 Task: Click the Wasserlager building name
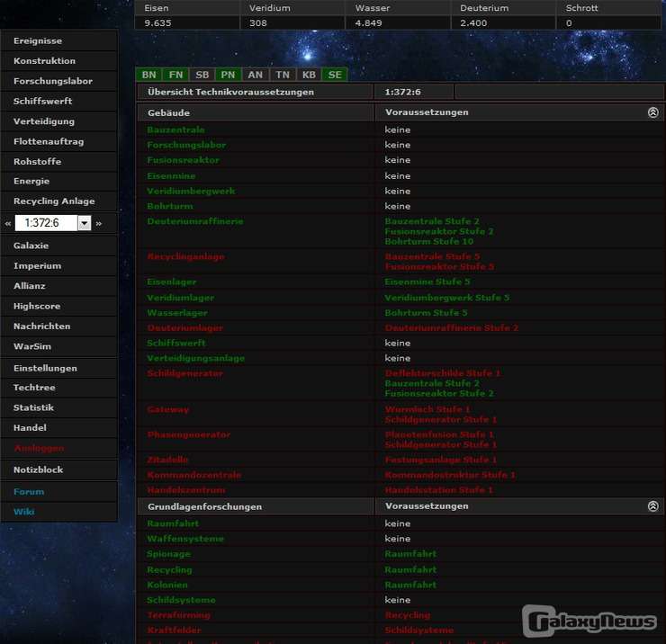point(177,313)
